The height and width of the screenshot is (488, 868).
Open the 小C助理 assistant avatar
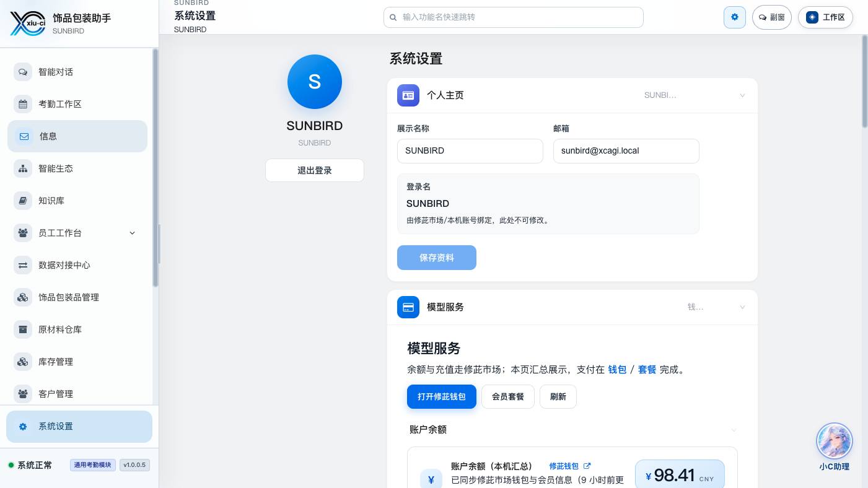point(835,441)
